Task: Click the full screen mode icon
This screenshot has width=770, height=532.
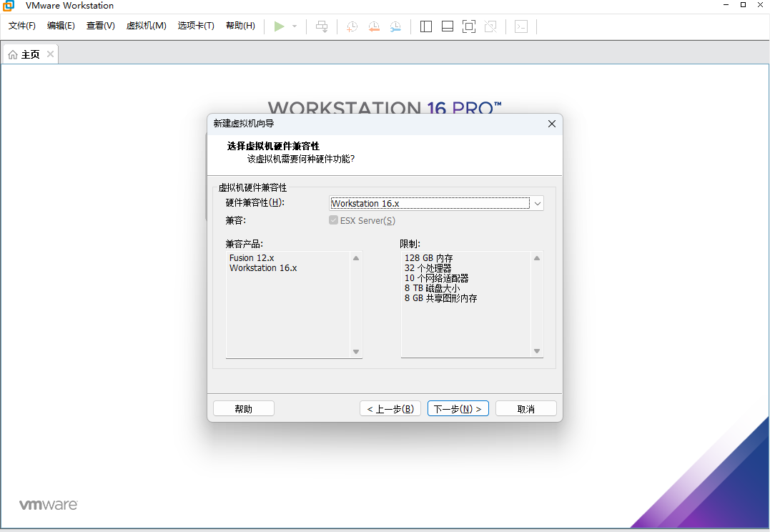Action: click(x=469, y=26)
